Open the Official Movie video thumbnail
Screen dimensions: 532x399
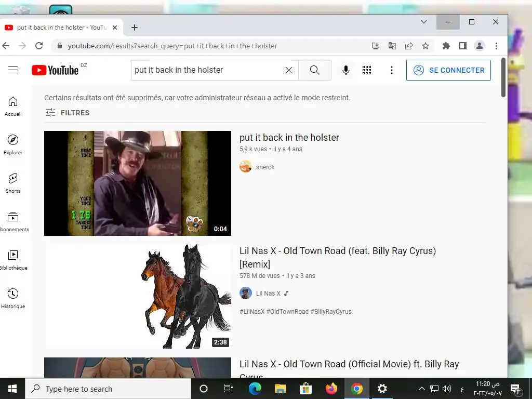(x=137, y=367)
